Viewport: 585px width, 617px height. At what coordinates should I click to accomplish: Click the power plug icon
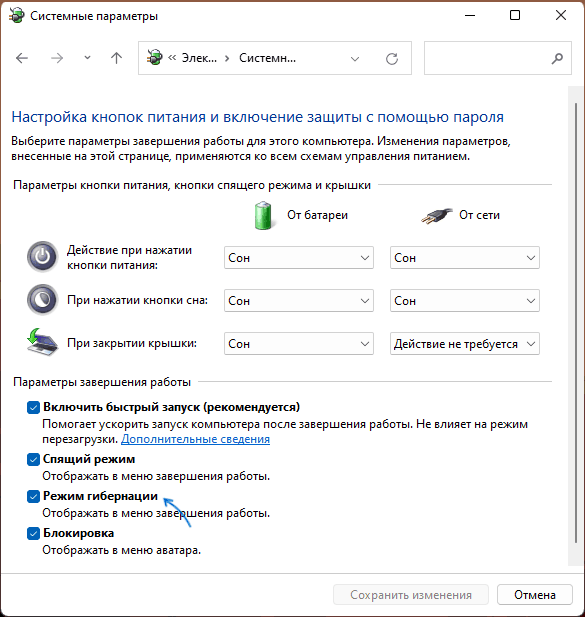point(437,216)
